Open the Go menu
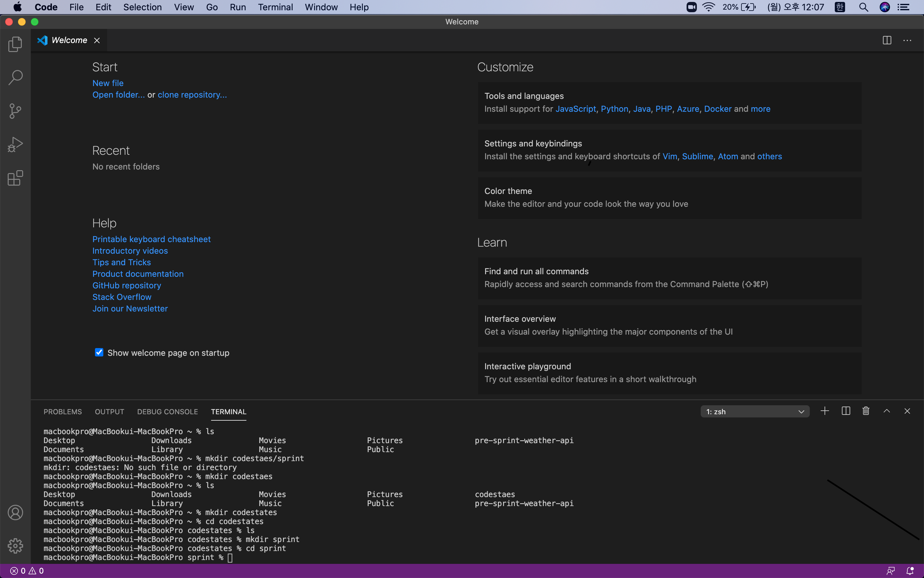The image size is (924, 578). pyautogui.click(x=212, y=7)
